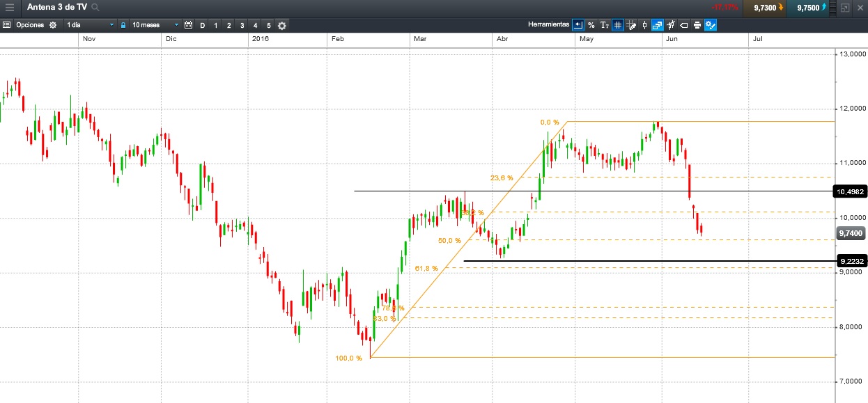Open the hamburger menu at top-left
Screen dimensions: 868x403
[10, 8]
